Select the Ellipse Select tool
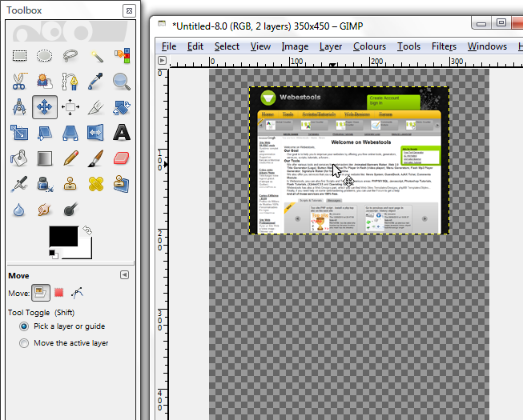523x420 pixels. pos(44,56)
